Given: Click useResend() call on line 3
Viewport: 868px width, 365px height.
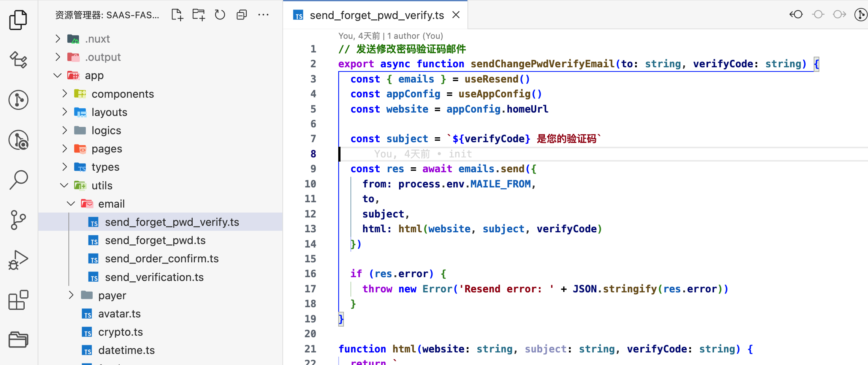Looking at the screenshot, I should pos(497,79).
